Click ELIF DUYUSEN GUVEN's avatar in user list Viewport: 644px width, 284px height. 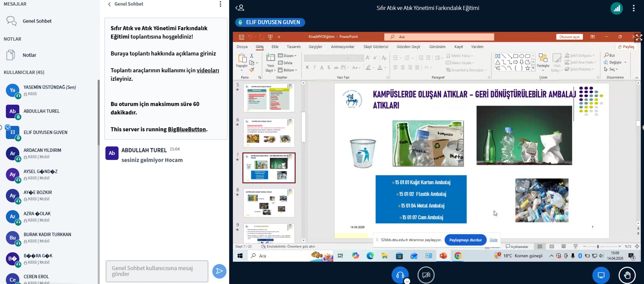tap(12, 133)
